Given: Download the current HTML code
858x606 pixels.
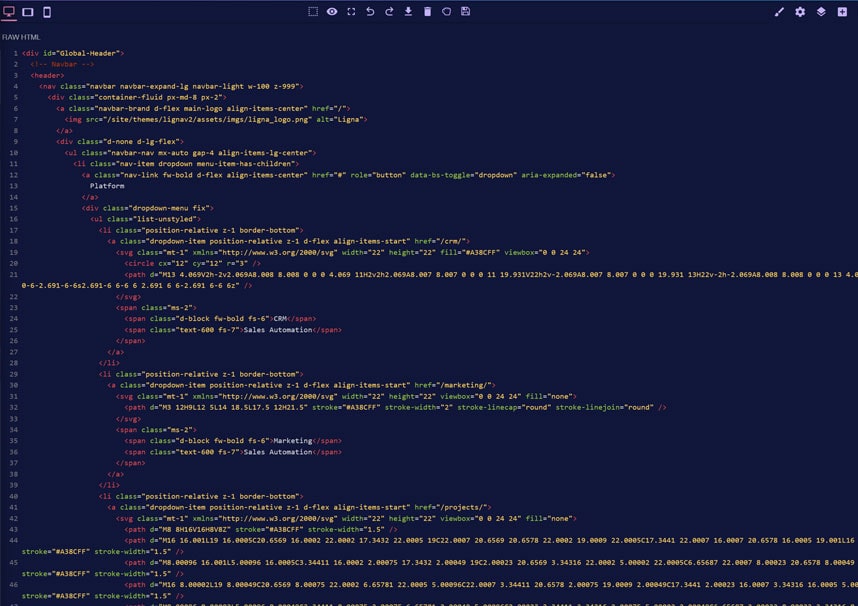Looking at the screenshot, I should coord(410,11).
